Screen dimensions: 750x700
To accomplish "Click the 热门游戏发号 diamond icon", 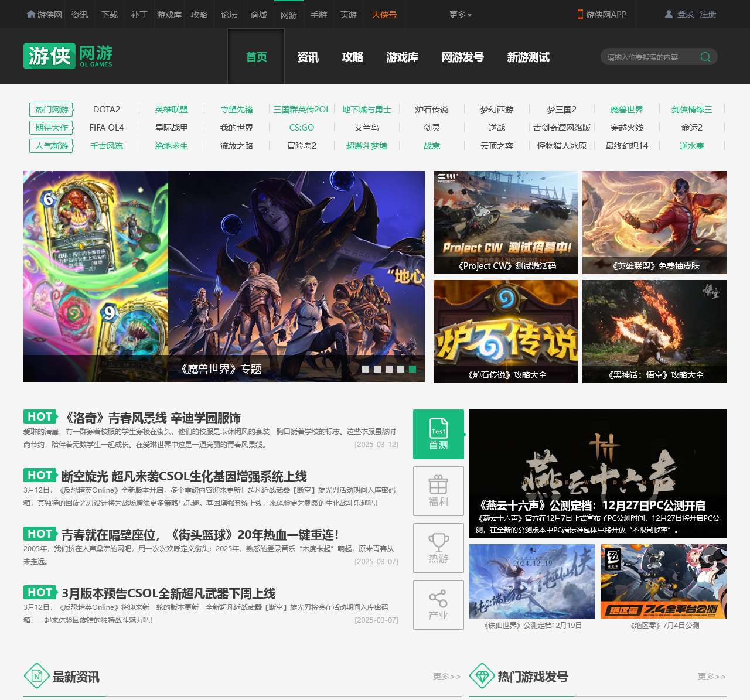I will [482, 676].
